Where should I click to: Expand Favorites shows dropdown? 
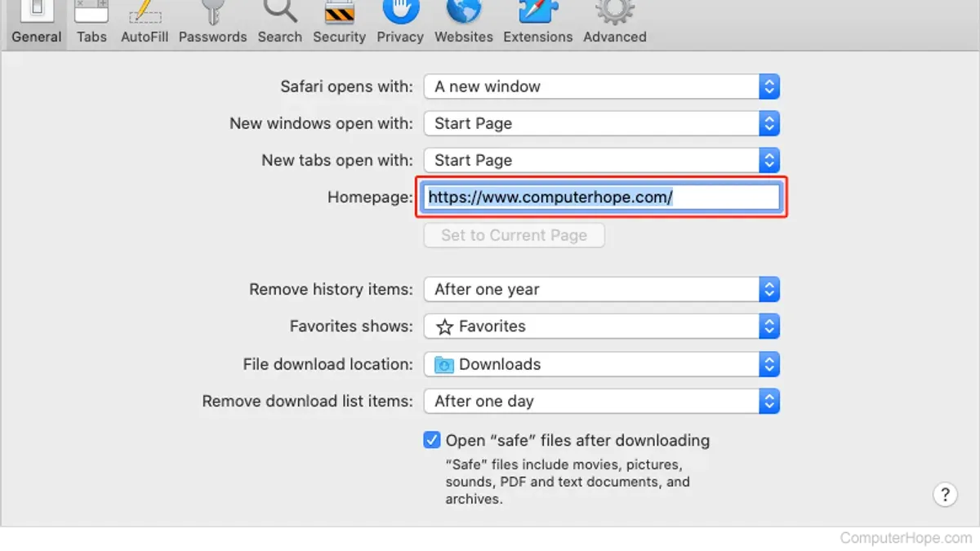point(602,327)
